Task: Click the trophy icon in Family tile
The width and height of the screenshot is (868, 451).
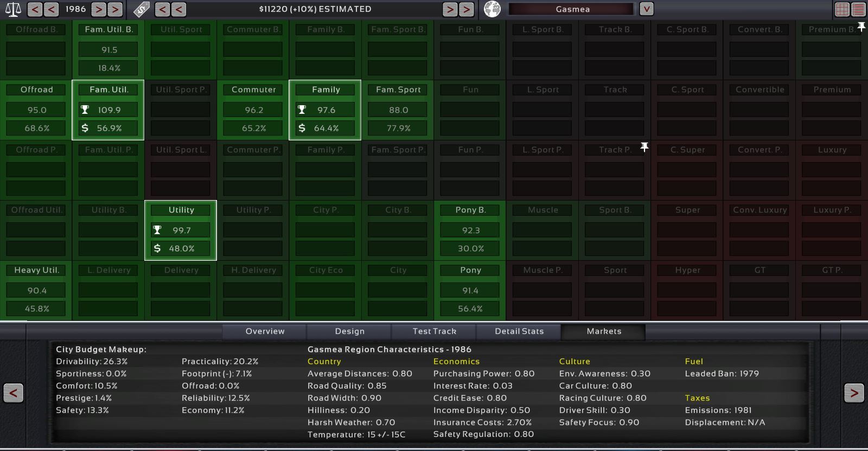Action: click(x=302, y=110)
